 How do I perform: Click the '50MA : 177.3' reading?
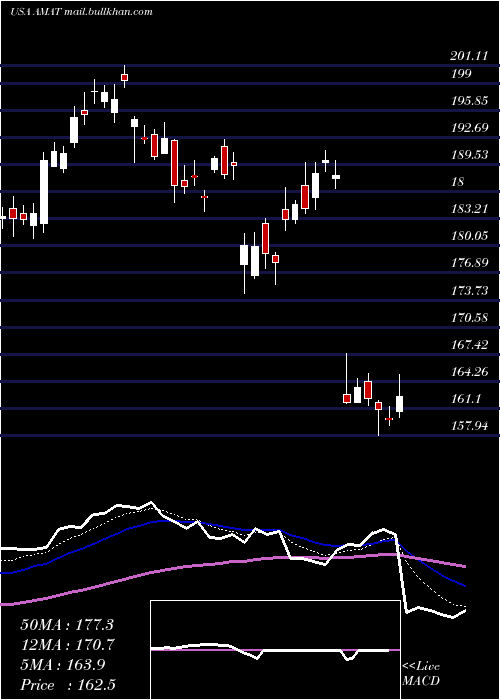coord(67,625)
